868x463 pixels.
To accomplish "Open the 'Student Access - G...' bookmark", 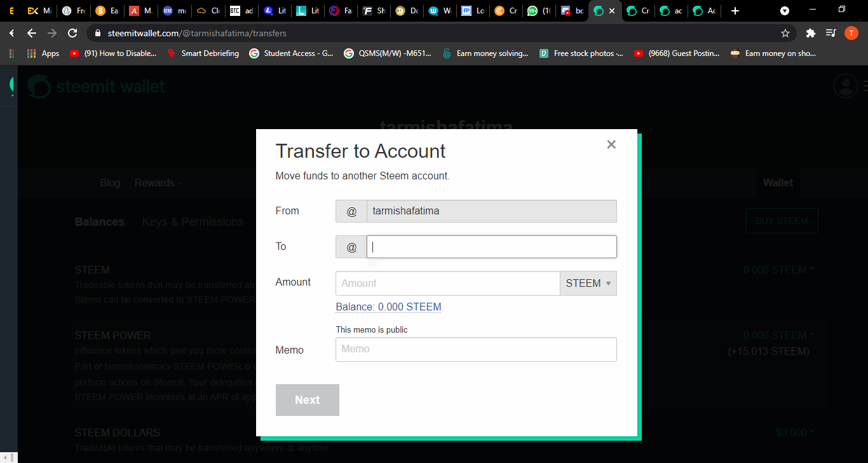I will [x=291, y=53].
